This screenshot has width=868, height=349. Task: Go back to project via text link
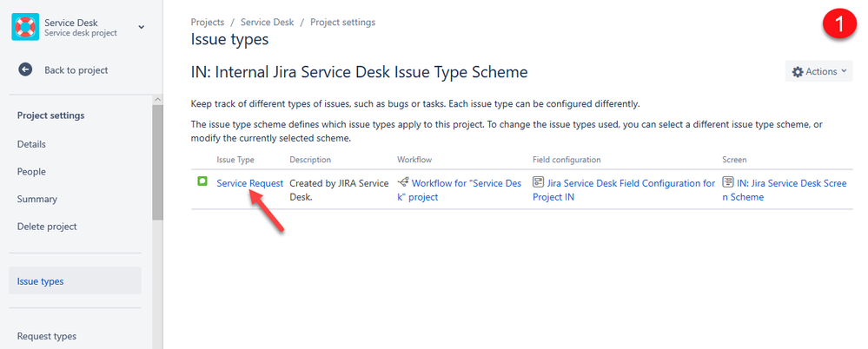[76, 70]
